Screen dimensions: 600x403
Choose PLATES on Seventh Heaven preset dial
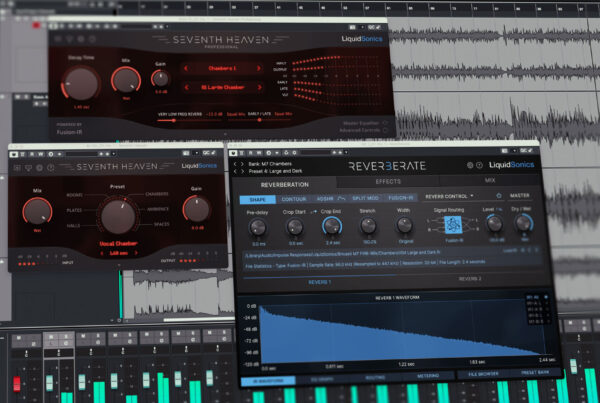click(x=74, y=210)
